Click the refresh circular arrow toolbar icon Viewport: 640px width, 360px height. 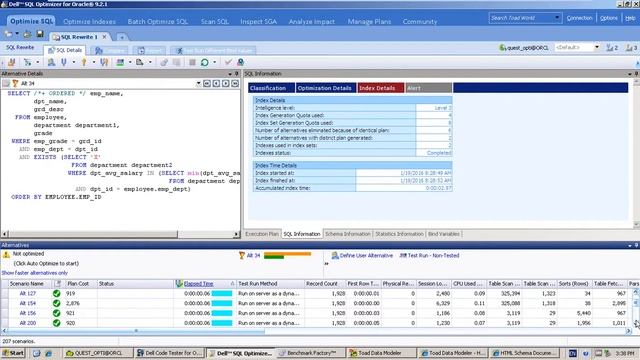pyautogui.click(x=204, y=62)
